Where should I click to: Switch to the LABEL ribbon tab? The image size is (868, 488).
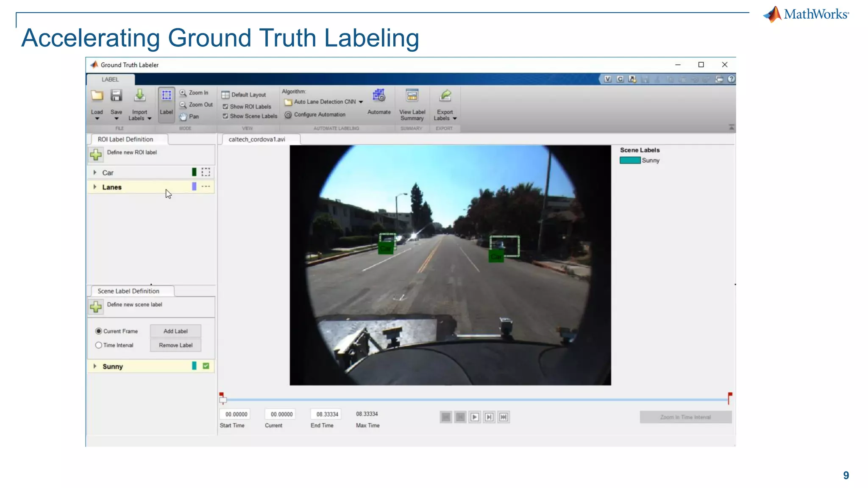click(110, 80)
